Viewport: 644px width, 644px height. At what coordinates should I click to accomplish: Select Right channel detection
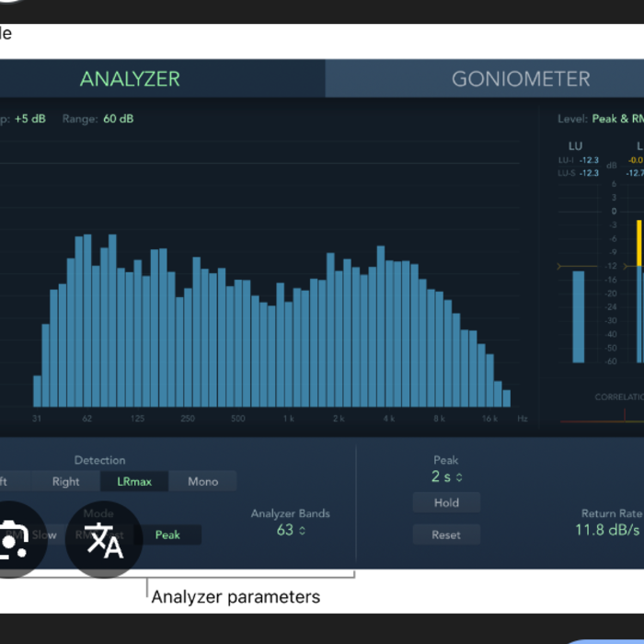click(x=66, y=481)
